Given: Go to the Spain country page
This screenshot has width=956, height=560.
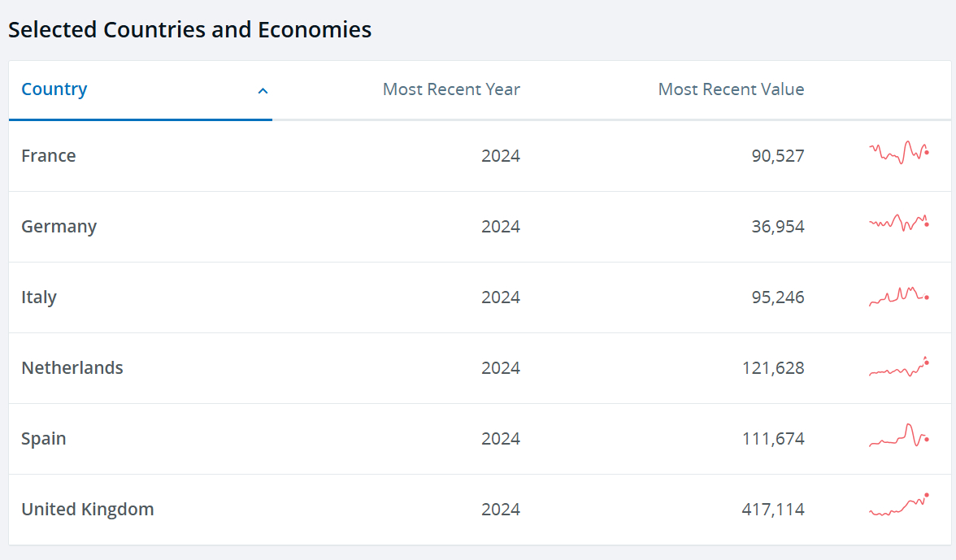Looking at the screenshot, I should 44,439.
